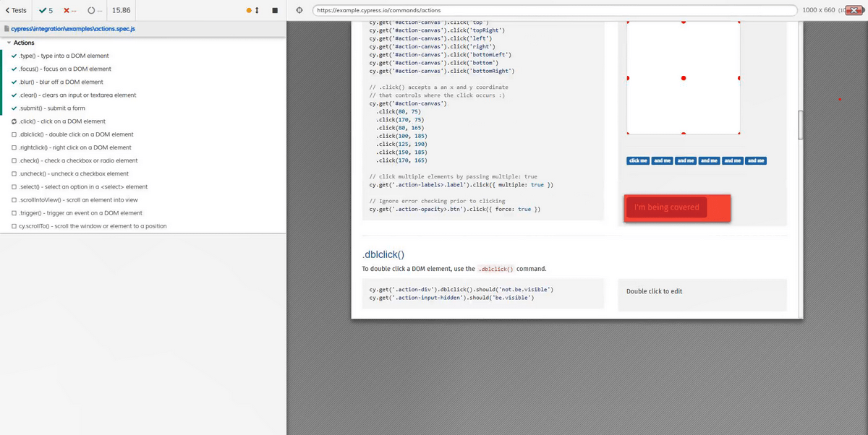This screenshot has height=435, width=868.
Task: Click the checkmark icon beside .focus() test
Action: 15,69
